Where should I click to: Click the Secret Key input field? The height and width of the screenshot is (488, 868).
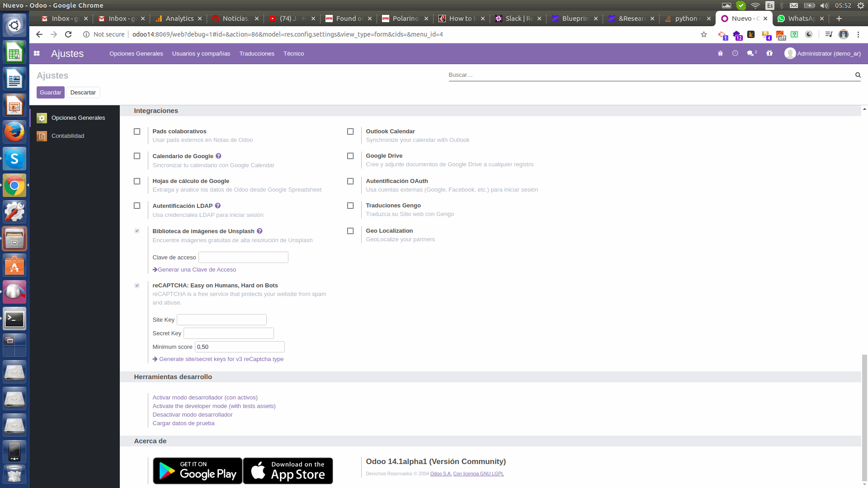click(x=229, y=333)
